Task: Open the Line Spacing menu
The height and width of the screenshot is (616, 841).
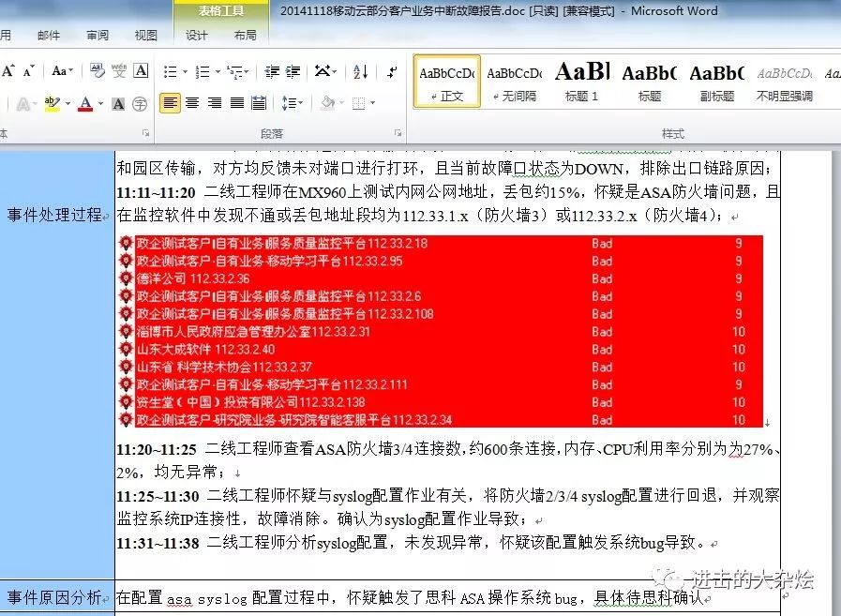Action: click(x=293, y=103)
